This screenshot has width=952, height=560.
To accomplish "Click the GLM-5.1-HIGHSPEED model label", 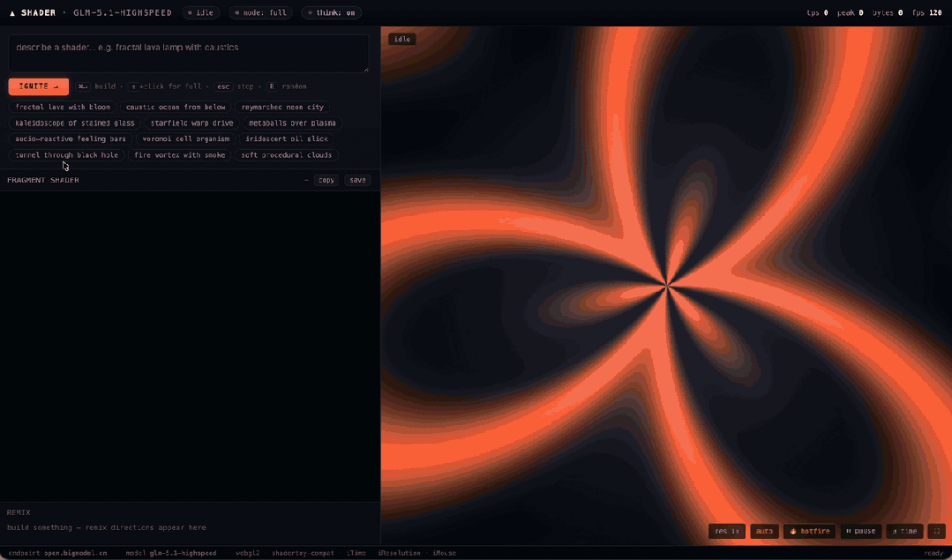I will 123,12.
